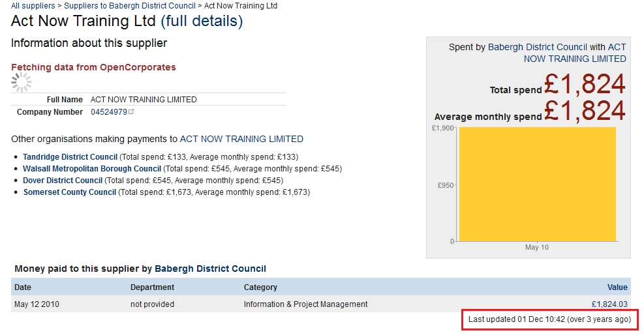Open Tandridge District Council link
The width and height of the screenshot is (644, 335).
coord(70,157)
